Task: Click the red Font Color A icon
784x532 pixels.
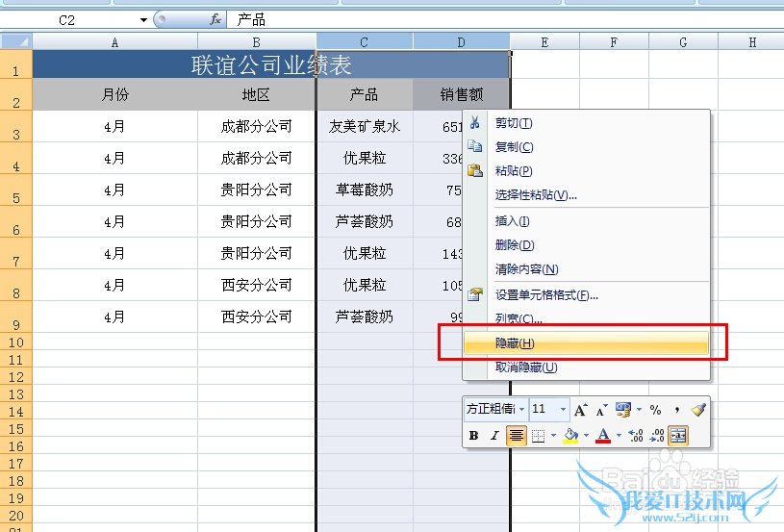Action: pos(603,436)
